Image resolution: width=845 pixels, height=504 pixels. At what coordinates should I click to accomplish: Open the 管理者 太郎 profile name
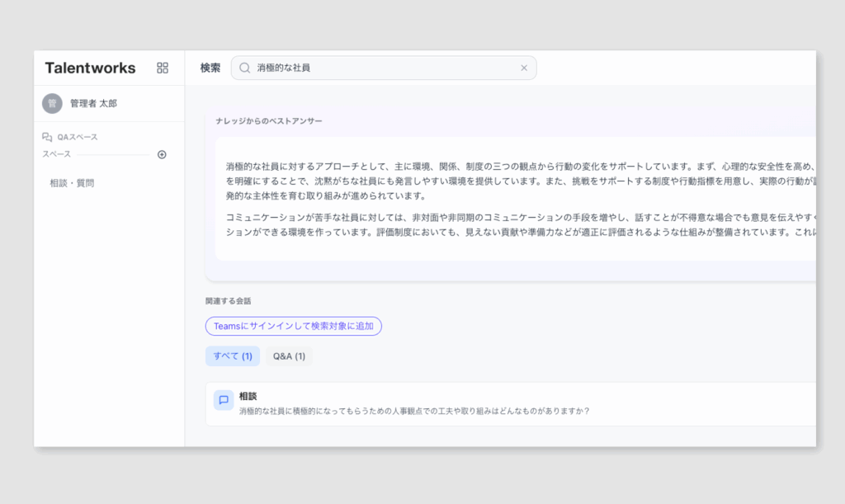pyautogui.click(x=93, y=104)
